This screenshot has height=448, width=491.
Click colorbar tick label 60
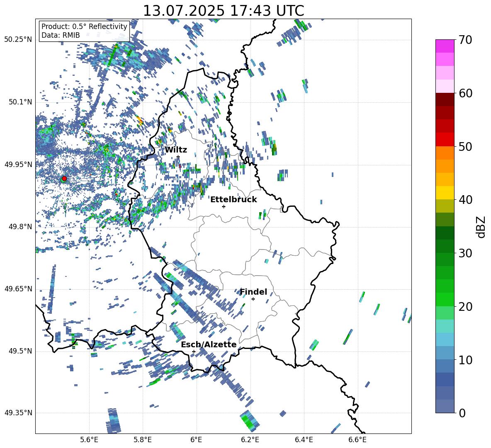pyautogui.click(x=465, y=93)
